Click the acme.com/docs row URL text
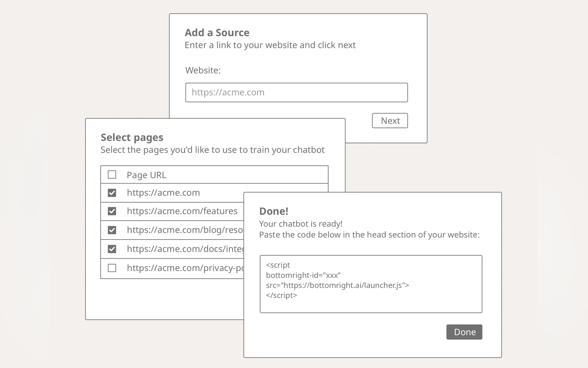The image size is (588, 368). point(185,249)
